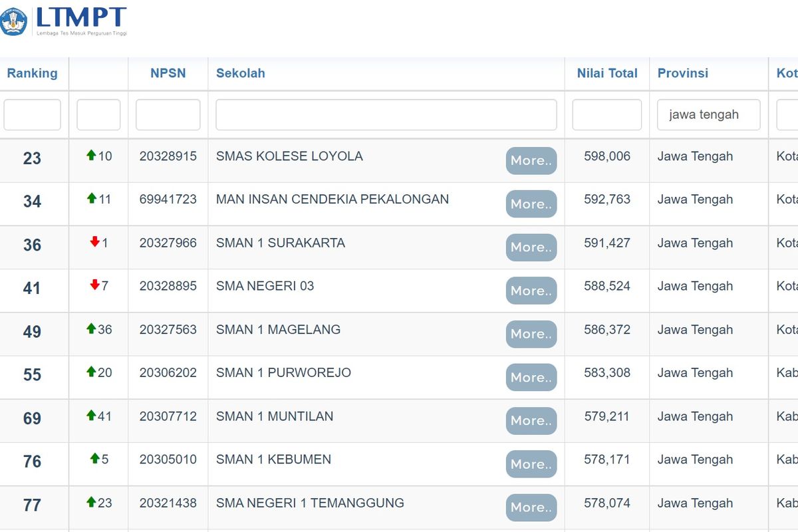Click the Sekolah filter text box
This screenshot has width=798, height=532.
click(x=386, y=114)
